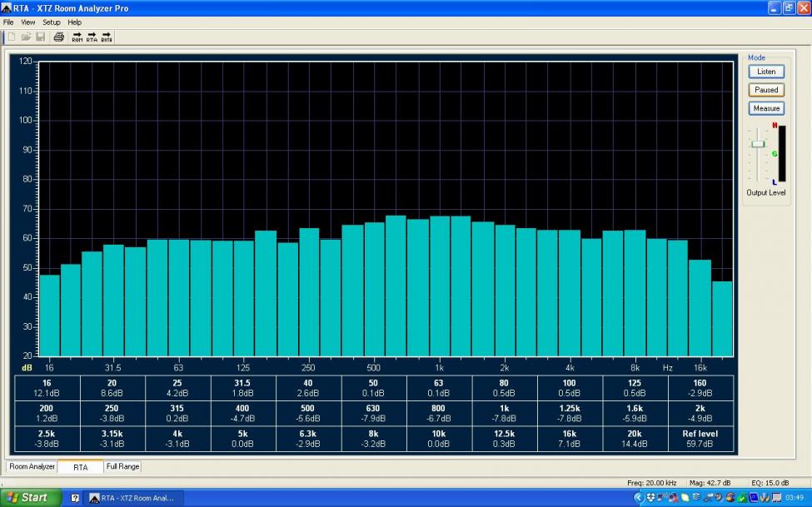
Task: Click the Windows Start button
Action: coord(31,498)
